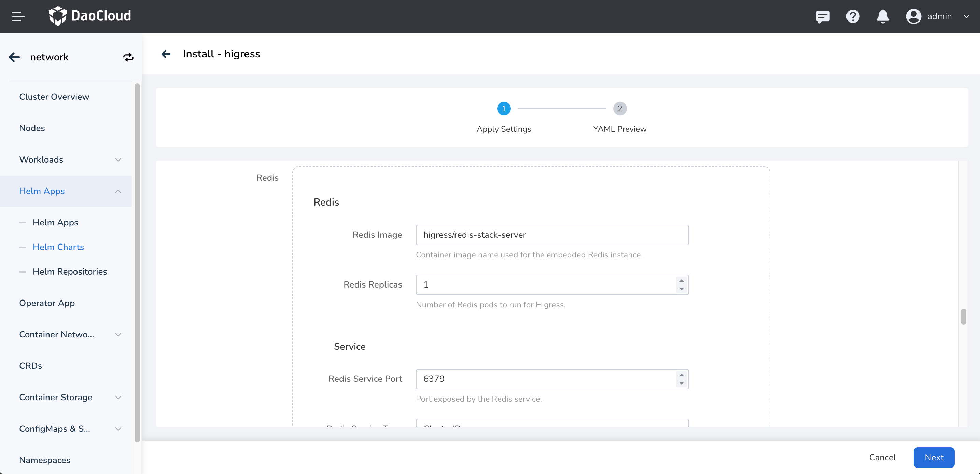Go back using arrow next to network

(14, 57)
